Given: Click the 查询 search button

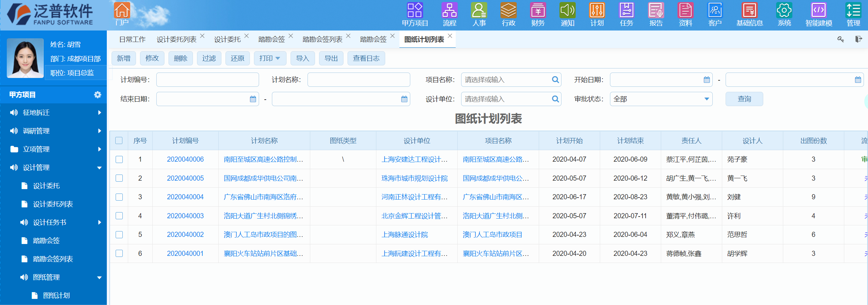Looking at the screenshot, I should [744, 99].
